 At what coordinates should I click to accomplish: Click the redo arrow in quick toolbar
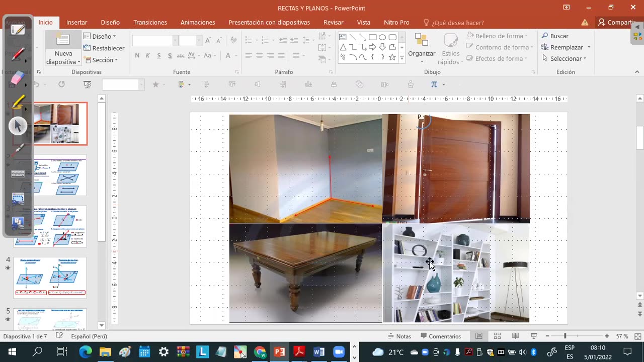(61, 84)
